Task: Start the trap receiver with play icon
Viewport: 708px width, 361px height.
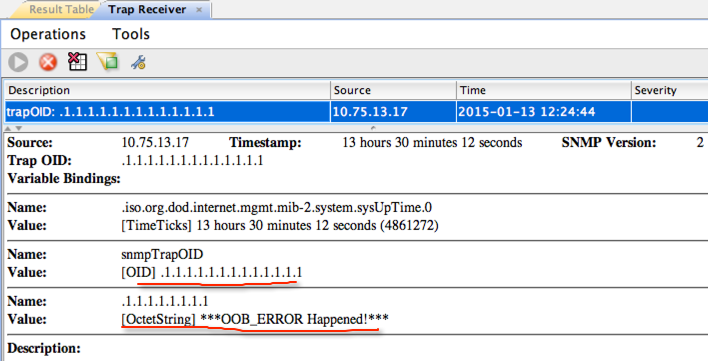Action: [18, 62]
